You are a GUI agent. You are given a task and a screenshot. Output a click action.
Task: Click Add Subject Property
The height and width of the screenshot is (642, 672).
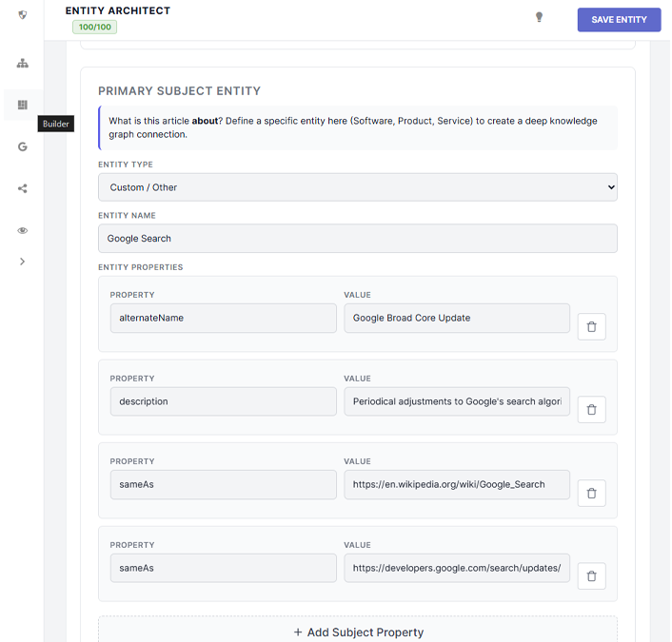(358, 632)
